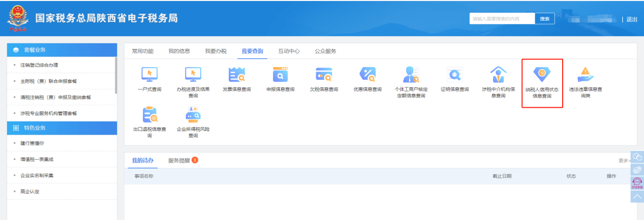The image size is (644, 220).
Task: Click the 特色业务 header icon
Action: point(16,128)
